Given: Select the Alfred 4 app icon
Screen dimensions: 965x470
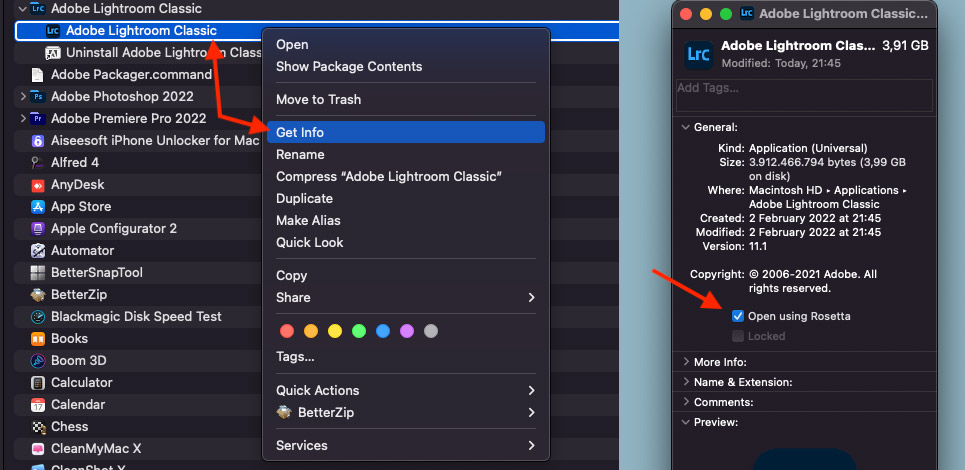Looking at the screenshot, I should 38,162.
